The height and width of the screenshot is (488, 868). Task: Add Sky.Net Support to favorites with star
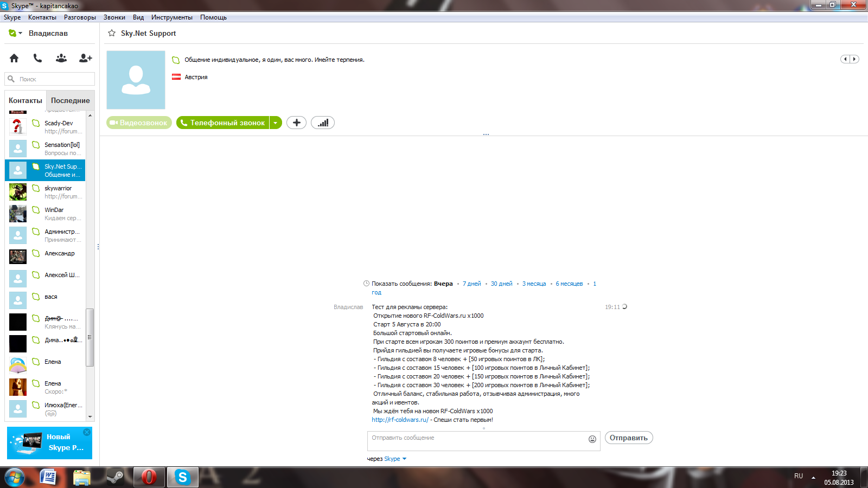coord(112,33)
